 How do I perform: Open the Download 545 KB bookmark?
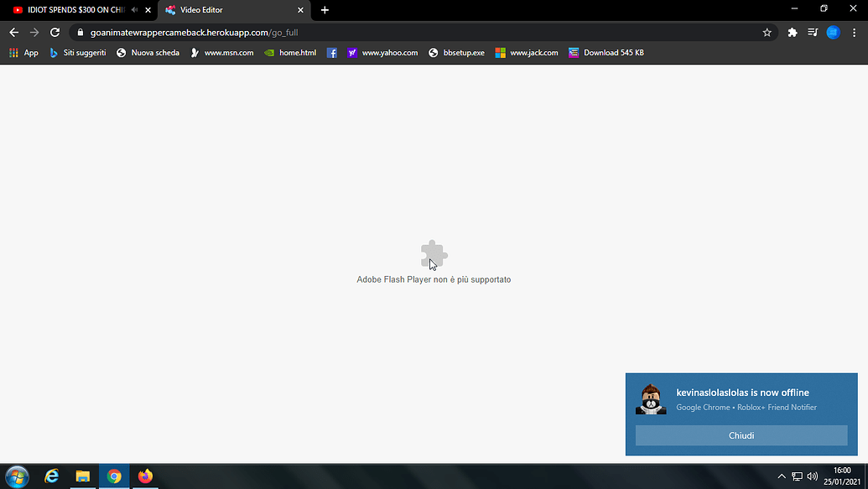coord(606,52)
